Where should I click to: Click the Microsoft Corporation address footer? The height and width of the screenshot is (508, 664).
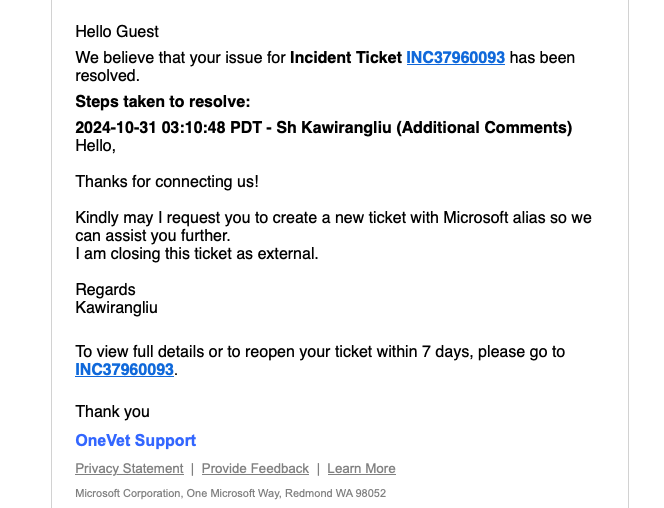230,494
